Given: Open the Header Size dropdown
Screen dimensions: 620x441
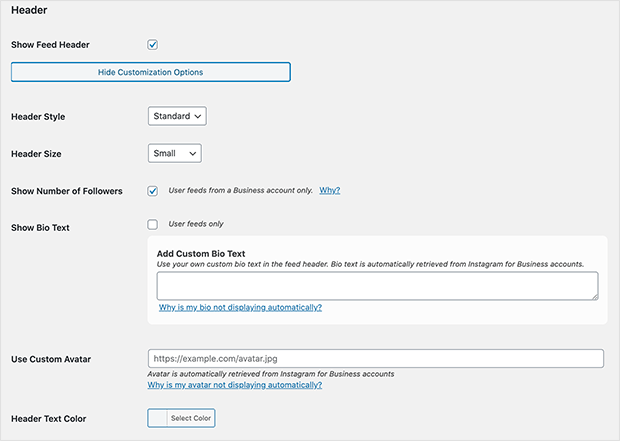Looking at the screenshot, I should click(175, 153).
